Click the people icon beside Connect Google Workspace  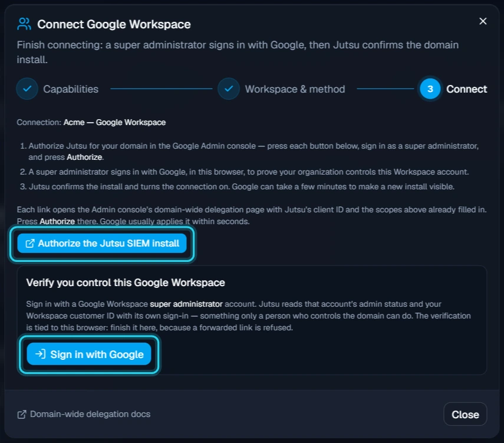click(24, 24)
